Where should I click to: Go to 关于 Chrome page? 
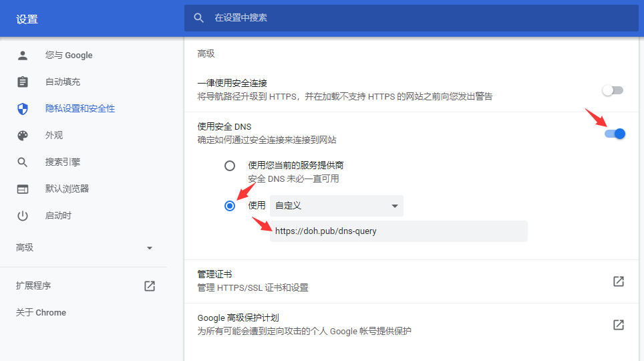point(41,313)
